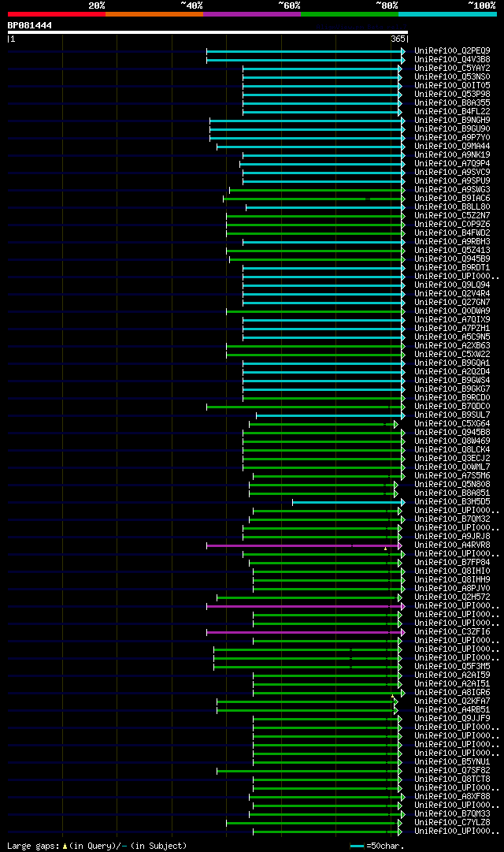Viewport: 504px width, 852px height.
Task: Choose hit UniRef100_B4FL22
Action: 452,112
